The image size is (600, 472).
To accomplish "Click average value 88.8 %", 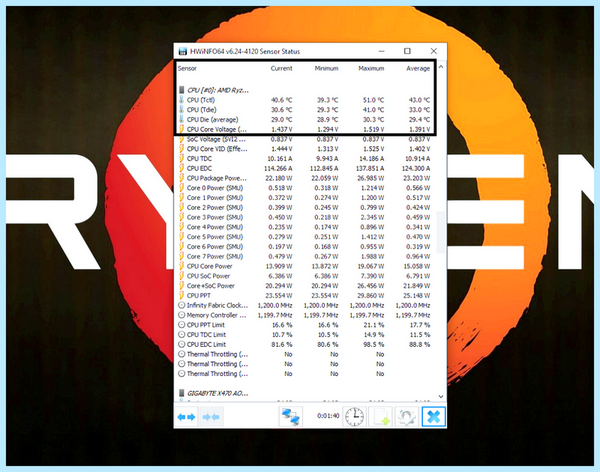I will coord(419,345).
